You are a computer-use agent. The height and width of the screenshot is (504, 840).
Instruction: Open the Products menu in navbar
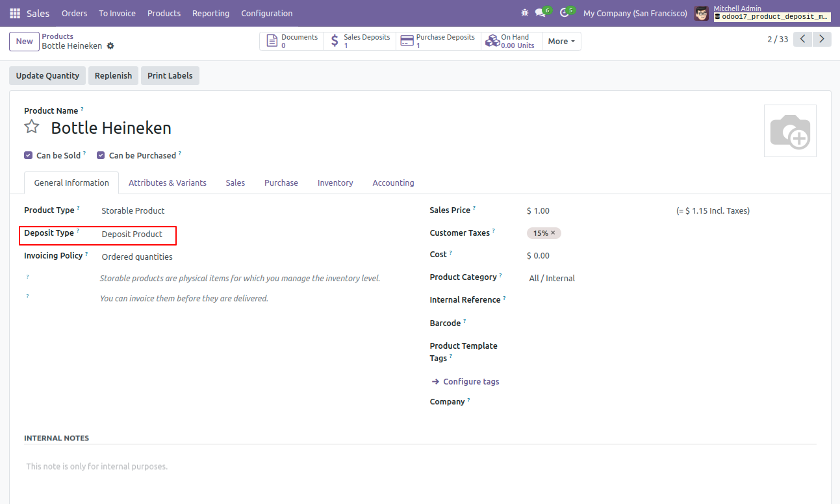(x=164, y=13)
